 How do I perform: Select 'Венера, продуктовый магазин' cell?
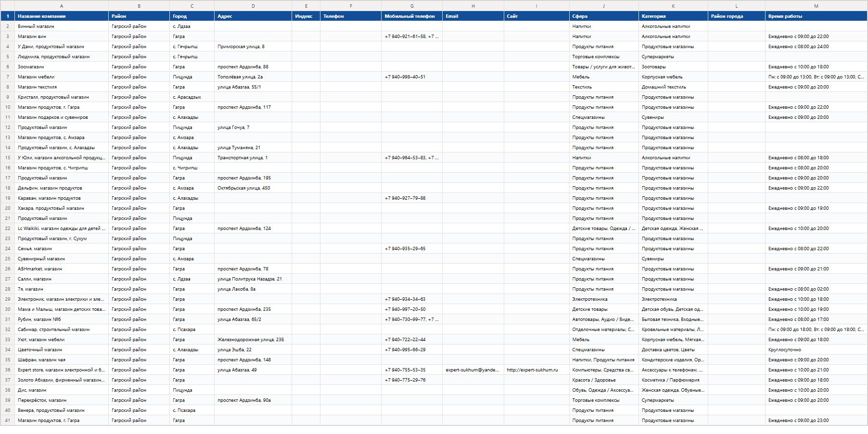(62, 410)
